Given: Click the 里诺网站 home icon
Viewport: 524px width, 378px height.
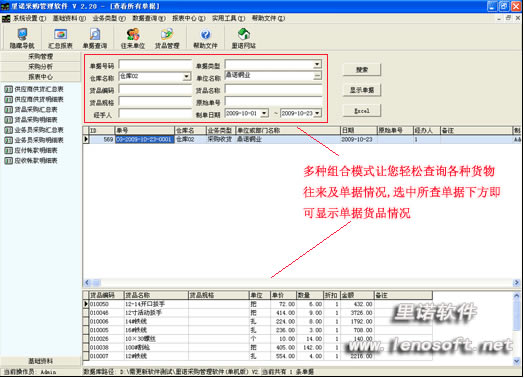Looking at the screenshot, I should click(x=244, y=38).
